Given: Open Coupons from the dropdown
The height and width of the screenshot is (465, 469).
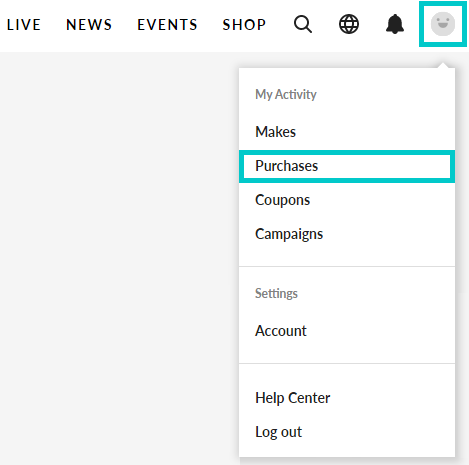Looking at the screenshot, I should click(347, 200).
